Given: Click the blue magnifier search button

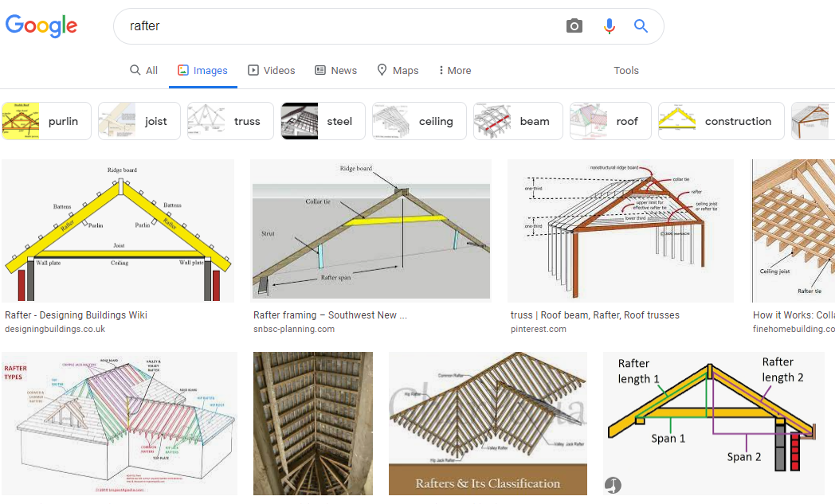Looking at the screenshot, I should point(641,25).
